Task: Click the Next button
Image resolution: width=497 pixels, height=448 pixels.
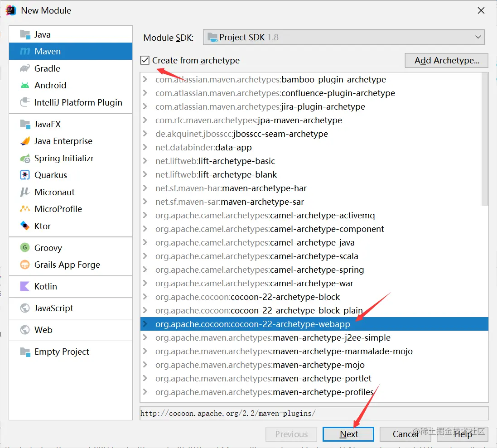Action: coord(348,434)
